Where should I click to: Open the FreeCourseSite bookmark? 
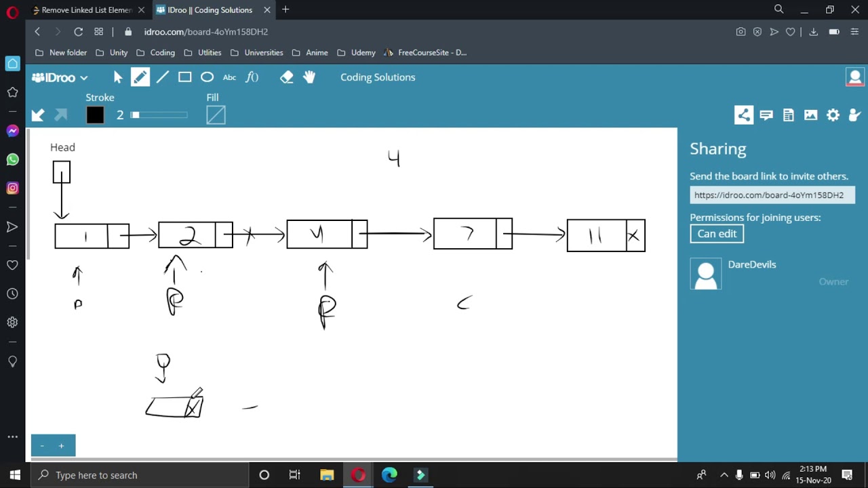pos(425,52)
